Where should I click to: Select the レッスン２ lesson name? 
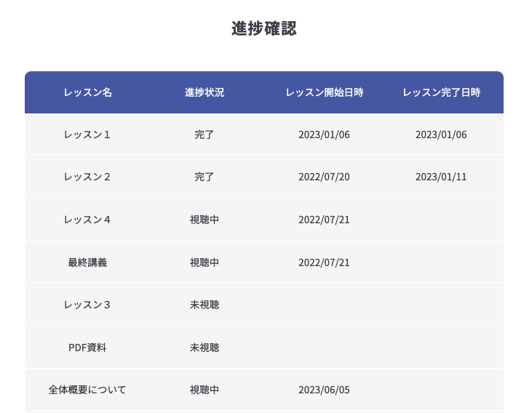click(87, 177)
